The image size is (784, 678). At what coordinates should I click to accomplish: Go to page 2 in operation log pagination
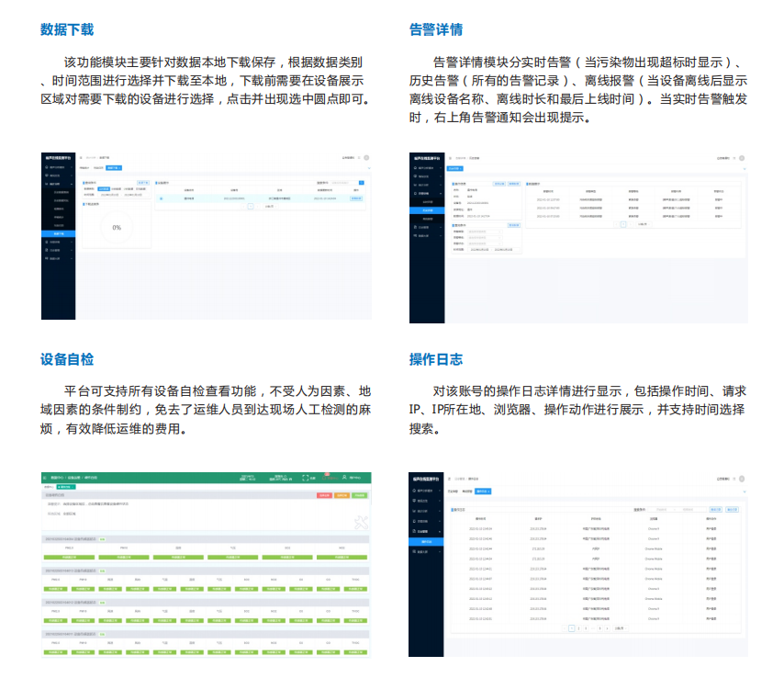[580, 628]
